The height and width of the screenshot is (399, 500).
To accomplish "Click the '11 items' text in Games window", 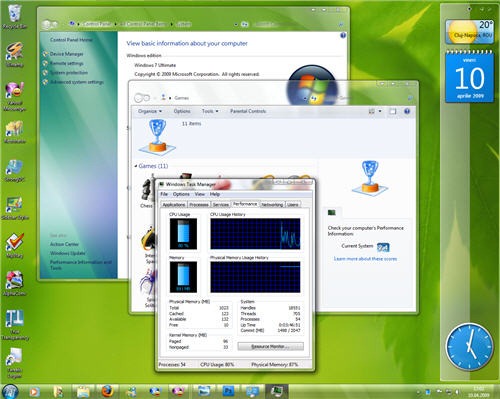I will point(191,124).
